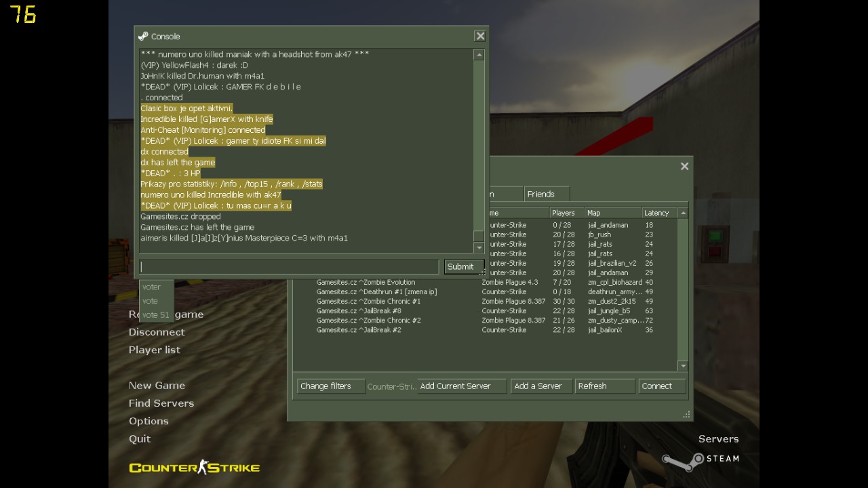
Task: Click Add Current Server button
Action: click(461, 386)
